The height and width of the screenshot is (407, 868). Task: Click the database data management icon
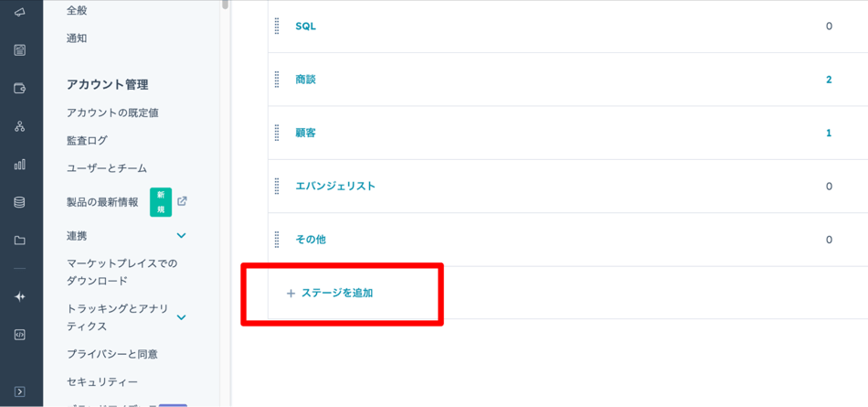[x=20, y=202]
